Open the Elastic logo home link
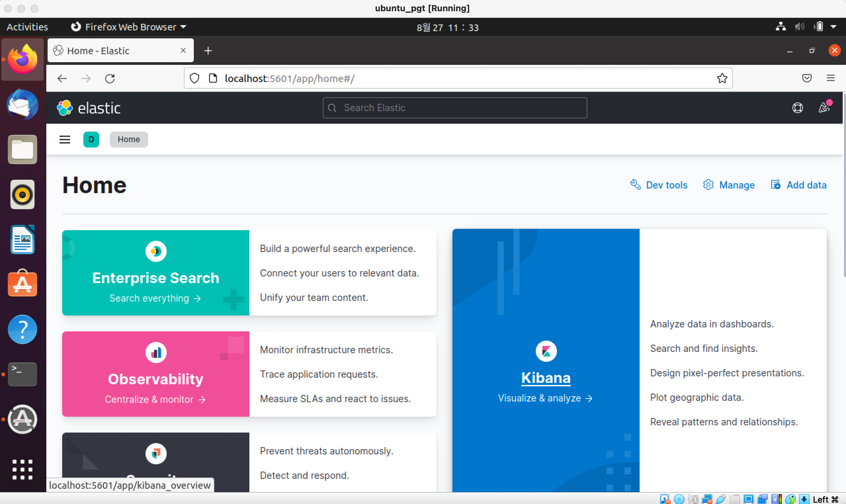Image resolution: width=846 pixels, height=504 pixels. [89, 108]
